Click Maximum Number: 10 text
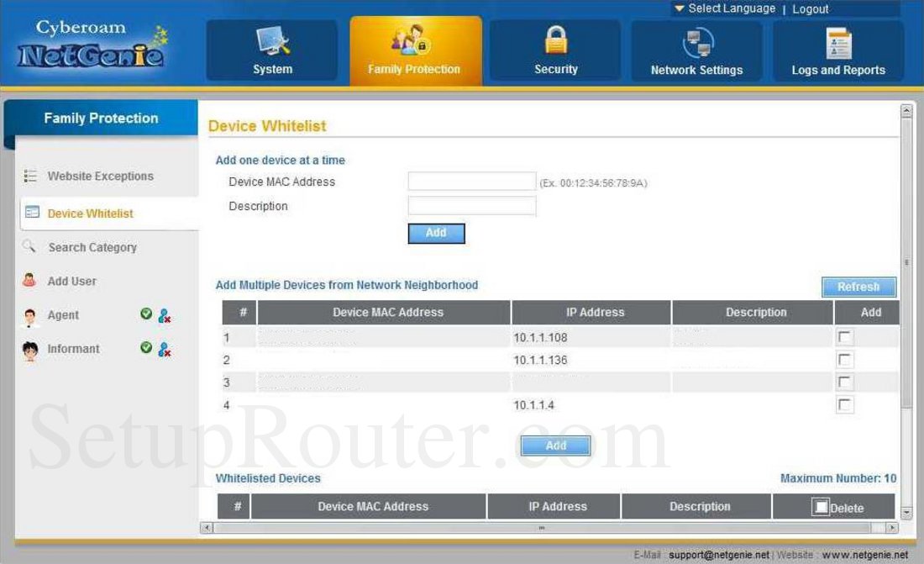This screenshot has width=924, height=564. coord(838,478)
